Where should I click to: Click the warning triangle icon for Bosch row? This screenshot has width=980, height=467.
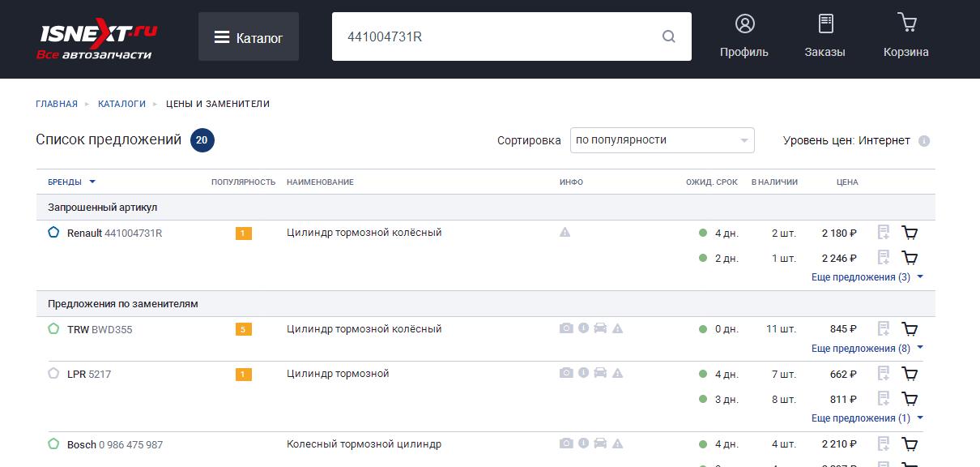[x=617, y=443]
